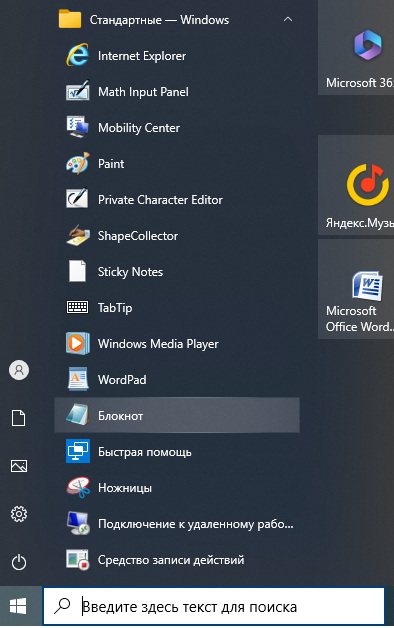
Task: Select the Windows Media Player label
Action: [x=158, y=344]
